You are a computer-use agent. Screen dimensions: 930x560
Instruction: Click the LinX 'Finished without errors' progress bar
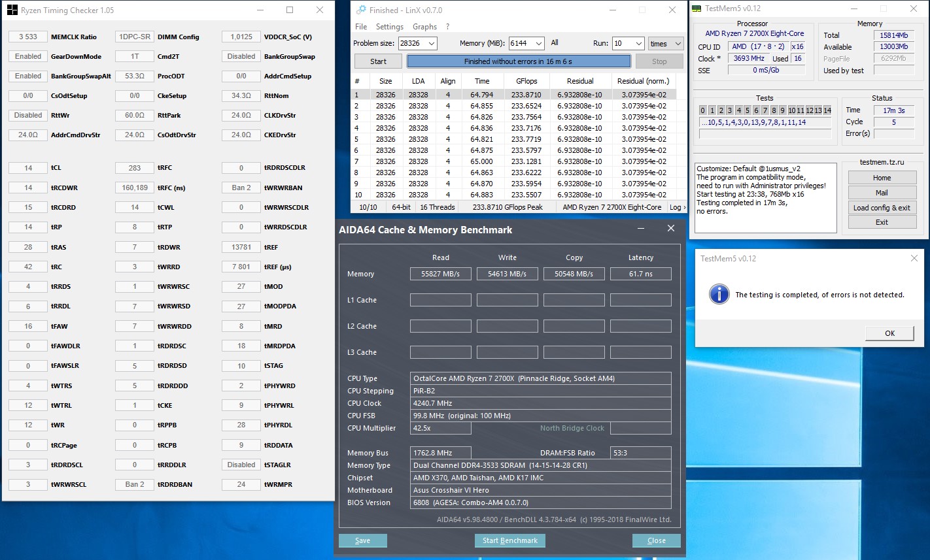click(x=519, y=61)
